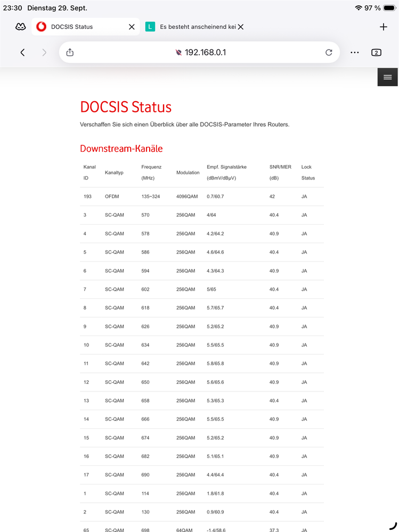Select the 5.8/65.8 signal value
The height and width of the screenshot is (532, 399).
pos(215,363)
